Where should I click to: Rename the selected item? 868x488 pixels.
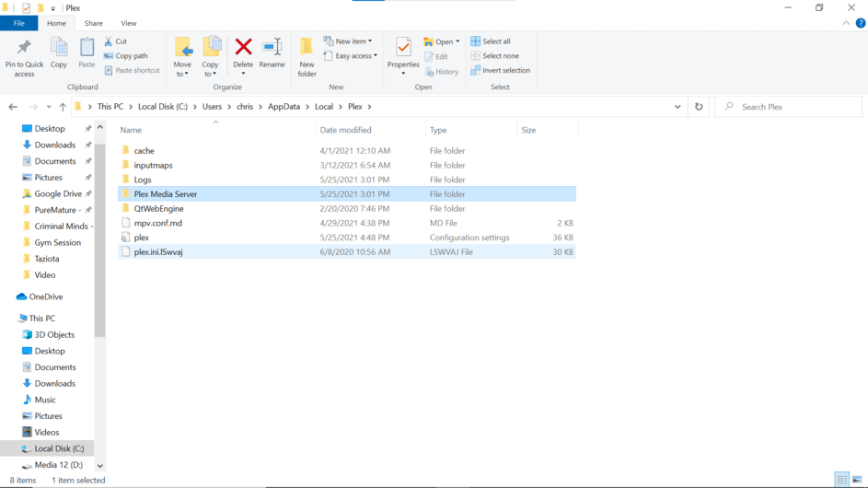(x=272, y=53)
